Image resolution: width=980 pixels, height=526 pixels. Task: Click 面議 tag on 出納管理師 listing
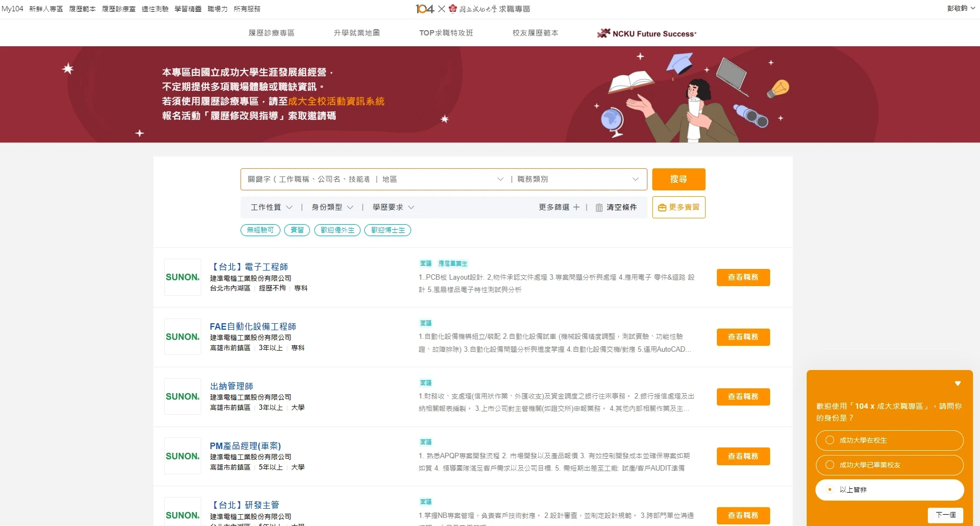(x=426, y=383)
